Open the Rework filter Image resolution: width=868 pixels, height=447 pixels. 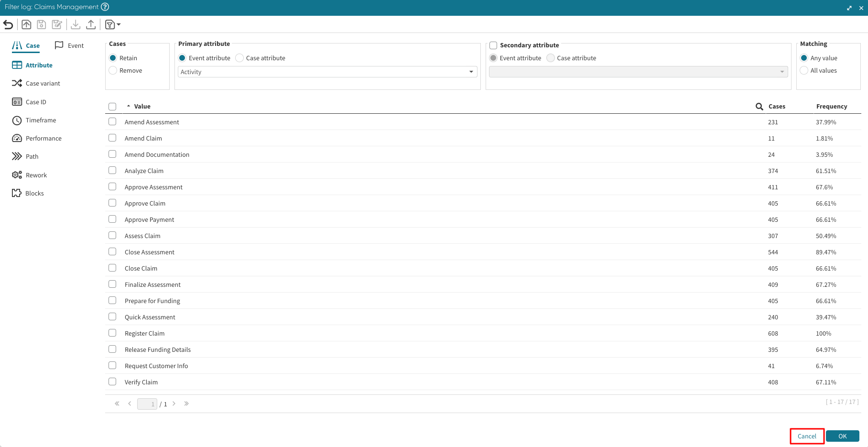click(x=36, y=175)
